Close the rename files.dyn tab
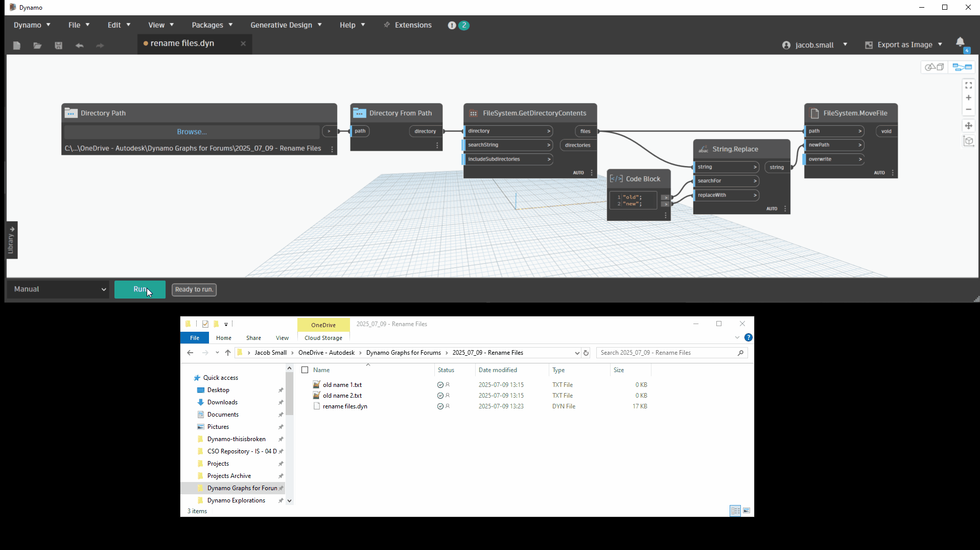The width and height of the screenshot is (980, 550). click(243, 43)
